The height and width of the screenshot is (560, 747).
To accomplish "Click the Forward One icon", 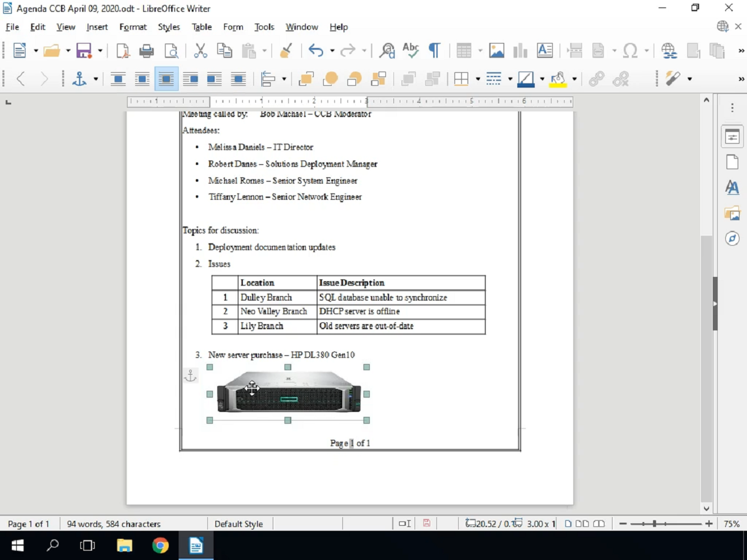I will click(x=331, y=79).
